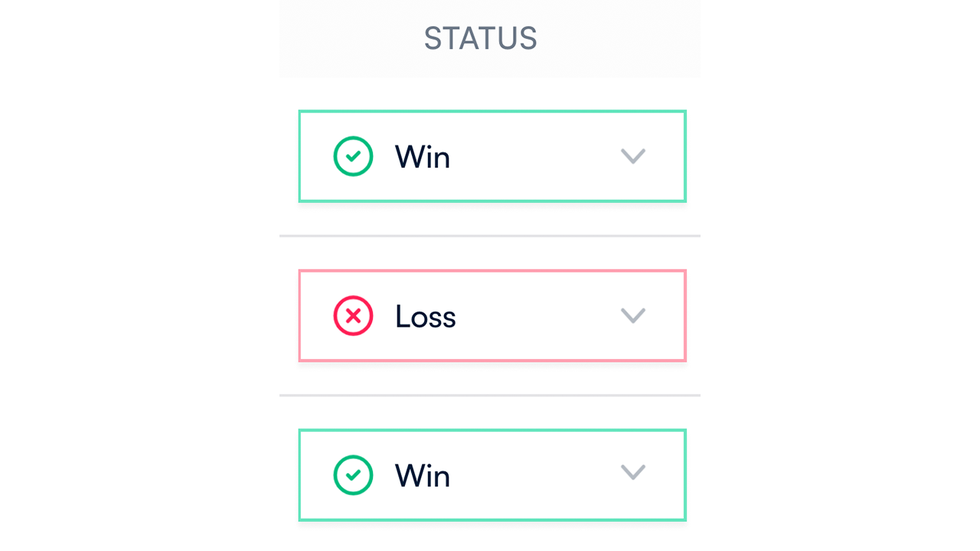This screenshot has height=551, width=980.
Task: Click the divider line between Loss and last Win
Action: pyautogui.click(x=490, y=396)
